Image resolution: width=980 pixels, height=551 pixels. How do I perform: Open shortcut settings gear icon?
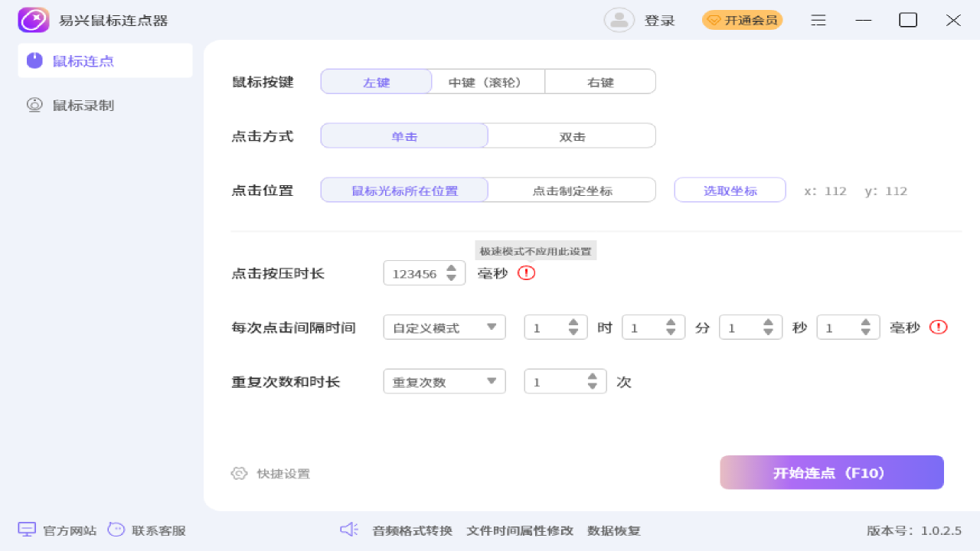tap(240, 474)
